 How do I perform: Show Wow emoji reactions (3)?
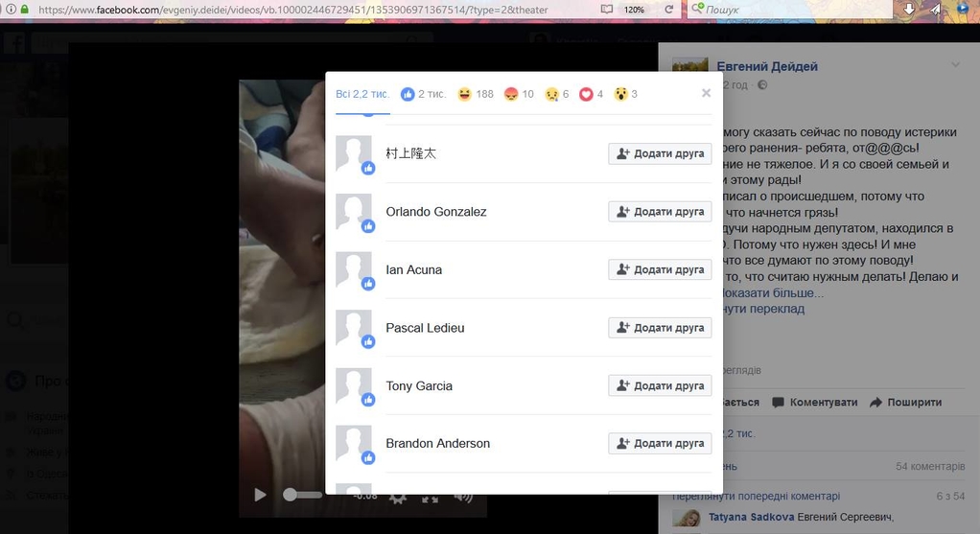626,94
